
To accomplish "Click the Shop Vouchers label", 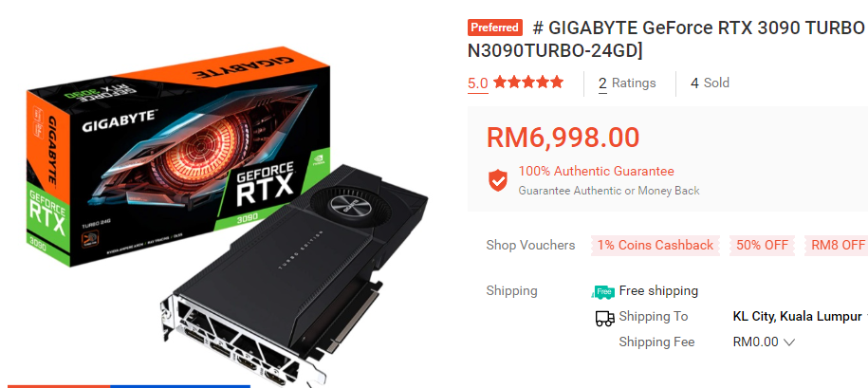I will 530,245.
